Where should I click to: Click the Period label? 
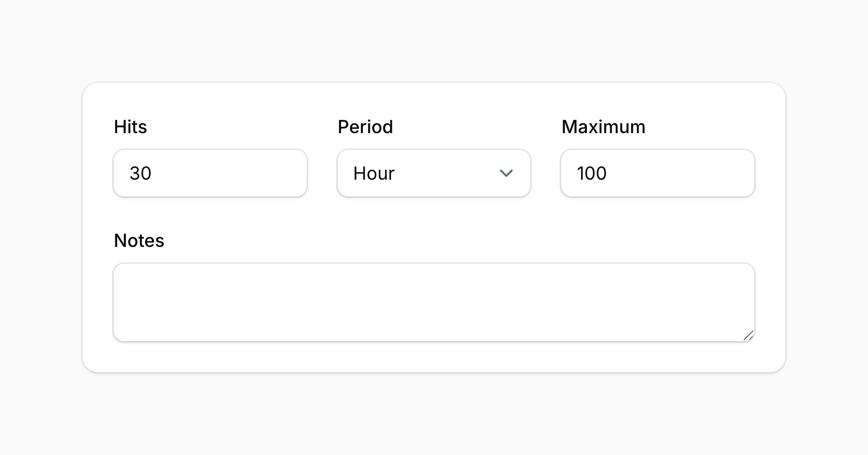pos(365,127)
